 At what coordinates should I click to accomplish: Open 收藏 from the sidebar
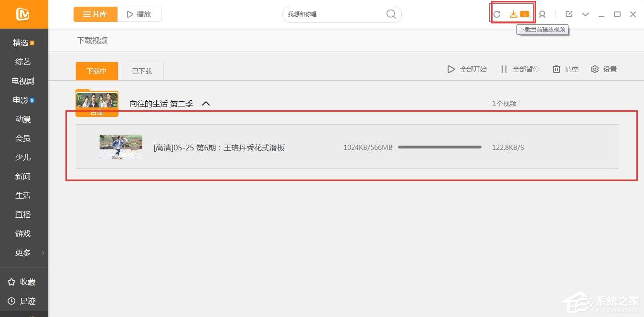23,282
